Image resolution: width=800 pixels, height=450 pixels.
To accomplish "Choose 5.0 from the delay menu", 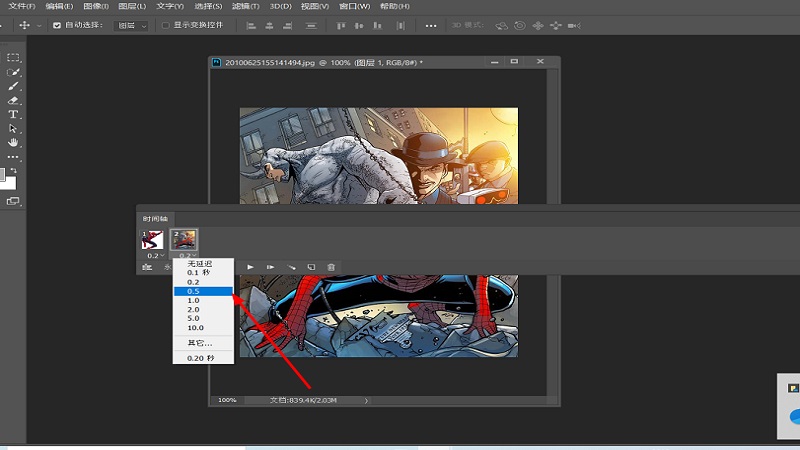I will coord(204,318).
